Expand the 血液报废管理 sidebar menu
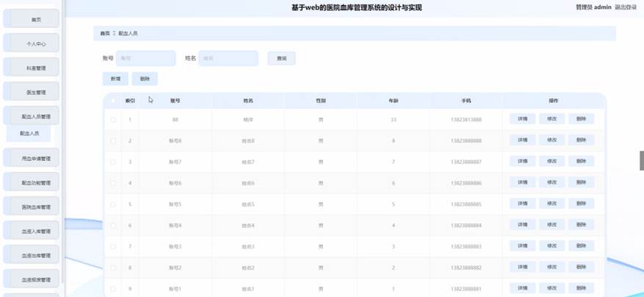Image resolution: width=644 pixels, height=297 pixels. (32, 279)
